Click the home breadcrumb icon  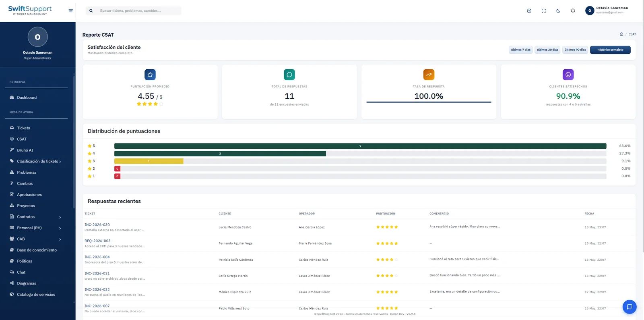click(x=621, y=34)
